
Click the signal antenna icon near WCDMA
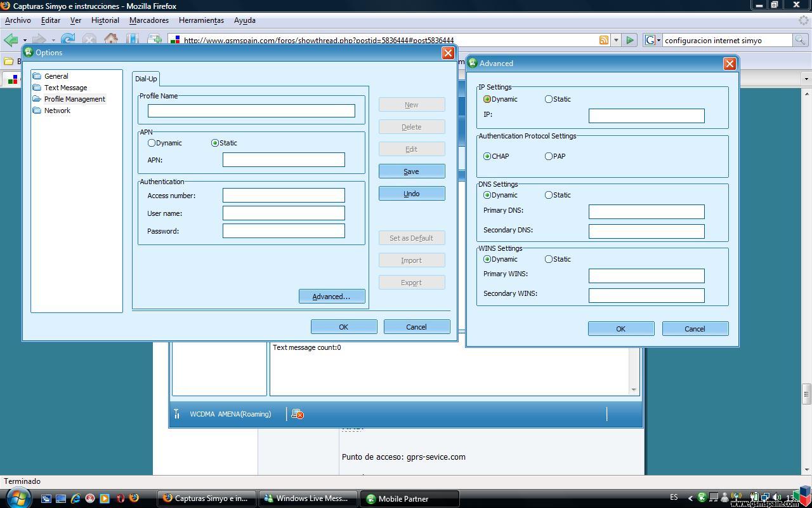[177, 414]
